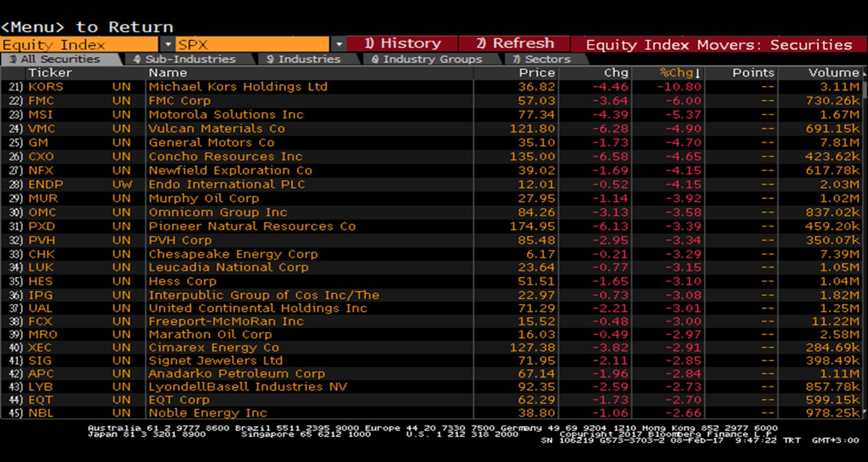Click Omnicom Group Inc name
The image size is (868, 462).
tap(218, 213)
